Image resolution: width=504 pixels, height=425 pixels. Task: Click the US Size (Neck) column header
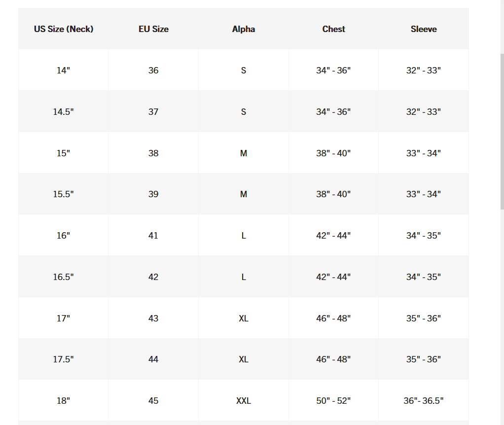tap(64, 29)
